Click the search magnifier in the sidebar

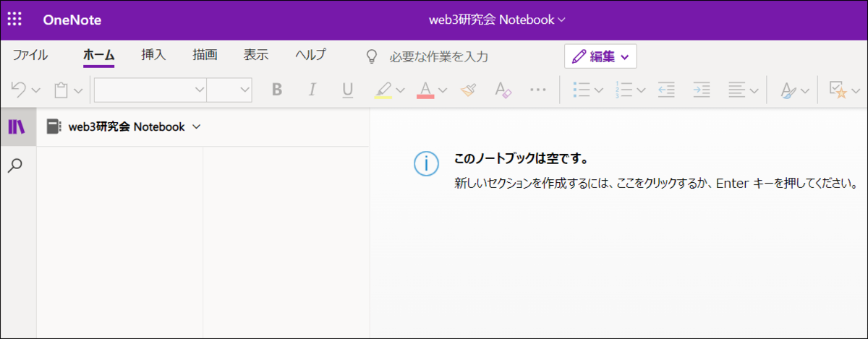point(15,166)
